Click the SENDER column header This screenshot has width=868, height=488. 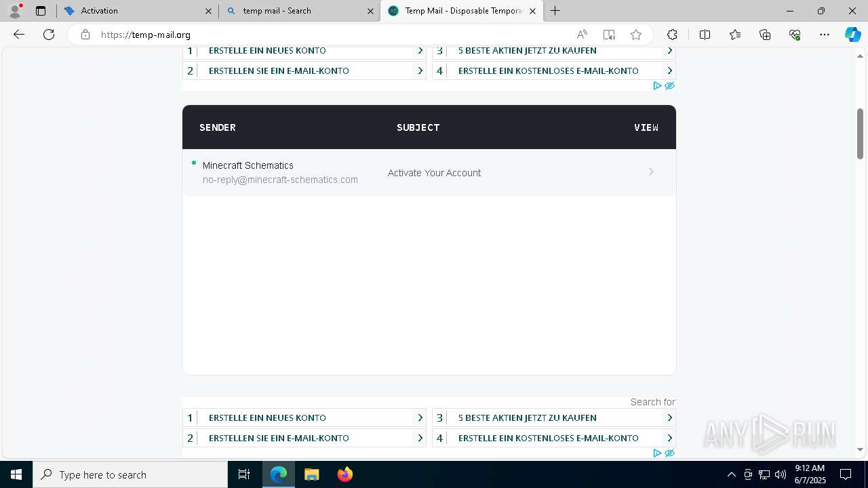(218, 127)
